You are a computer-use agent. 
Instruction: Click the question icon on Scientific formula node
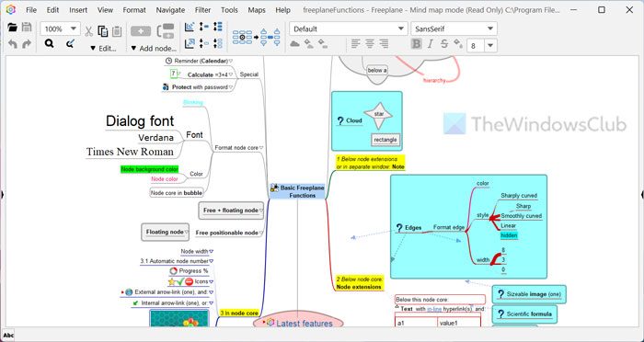point(500,314)
